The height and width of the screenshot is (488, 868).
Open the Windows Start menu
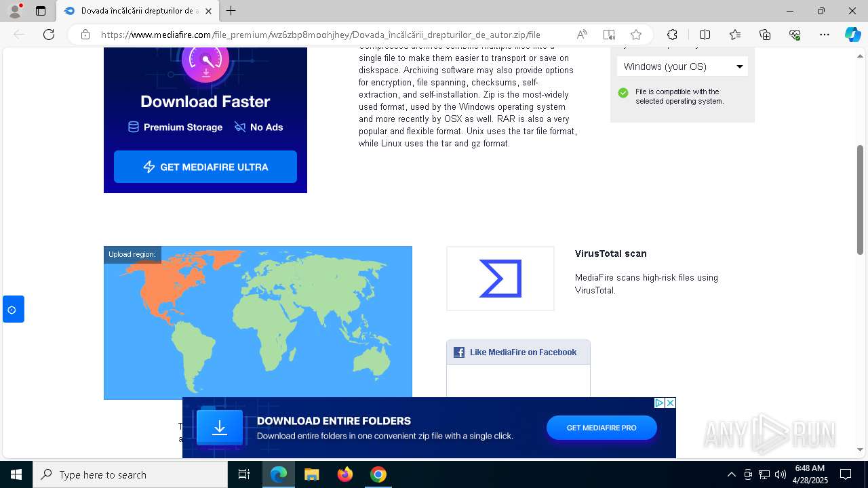[16, 474]
